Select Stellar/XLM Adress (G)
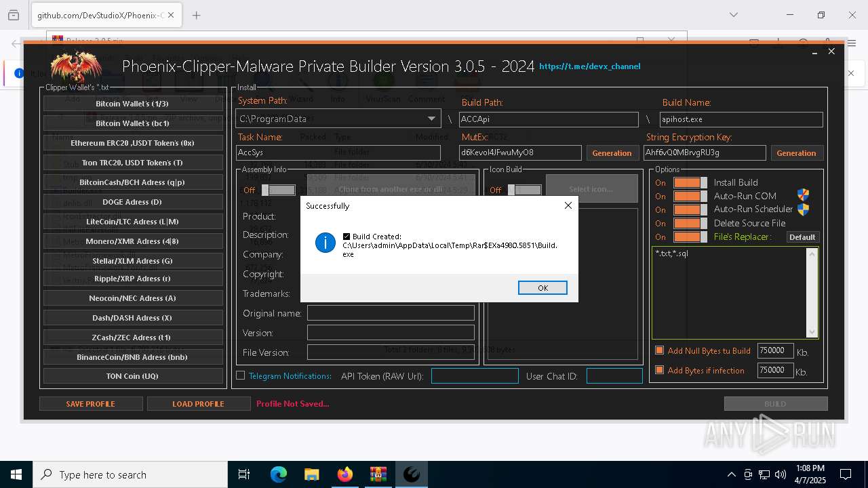The height and width of the screenshot is (488, 868). click(133, 260)
